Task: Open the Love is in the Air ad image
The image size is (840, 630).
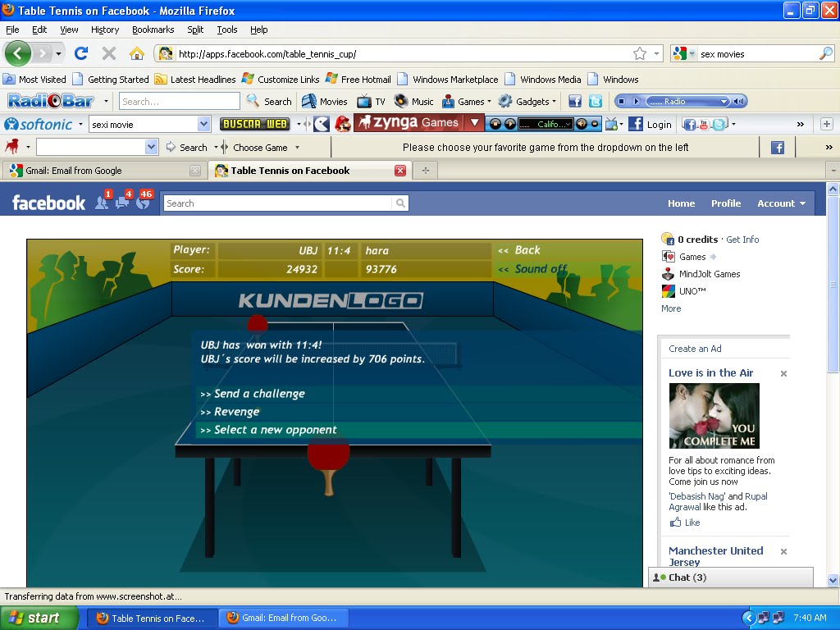Action: coord(714,416)
